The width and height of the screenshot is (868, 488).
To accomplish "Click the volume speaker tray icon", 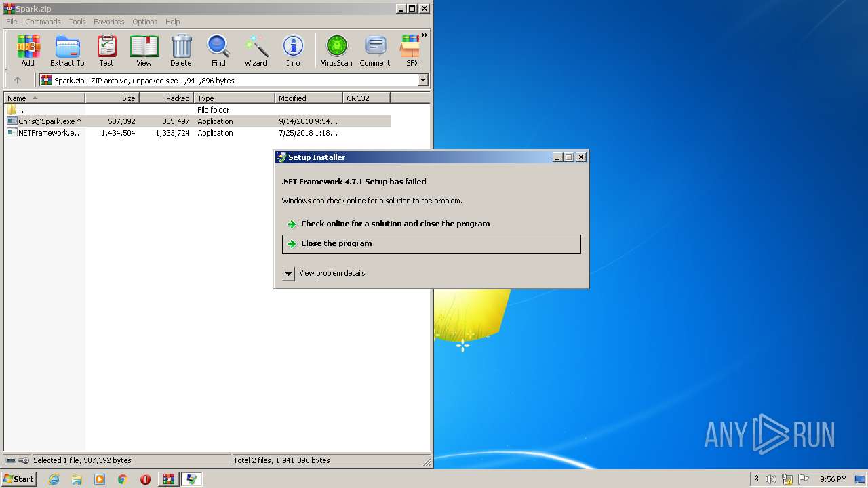I will point(771,479).
